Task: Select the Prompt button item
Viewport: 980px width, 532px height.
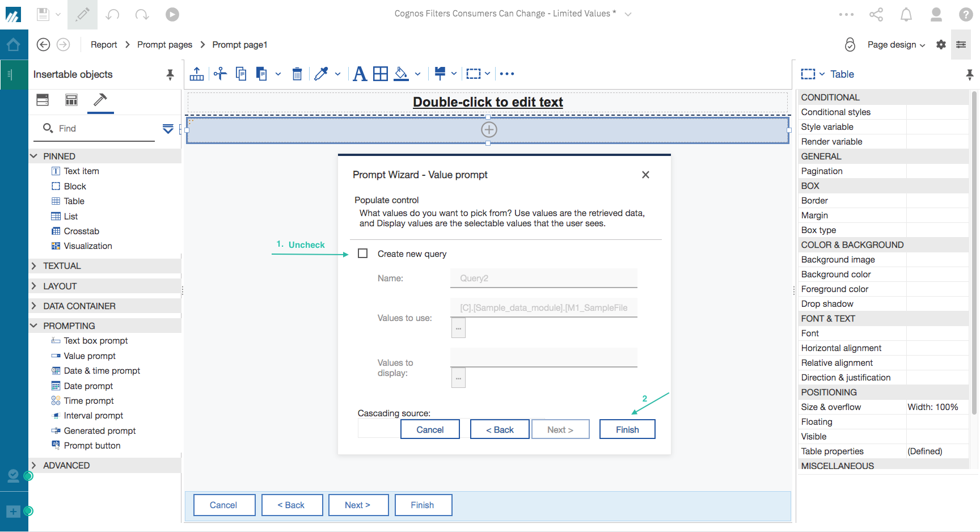Action: point(86,446)
